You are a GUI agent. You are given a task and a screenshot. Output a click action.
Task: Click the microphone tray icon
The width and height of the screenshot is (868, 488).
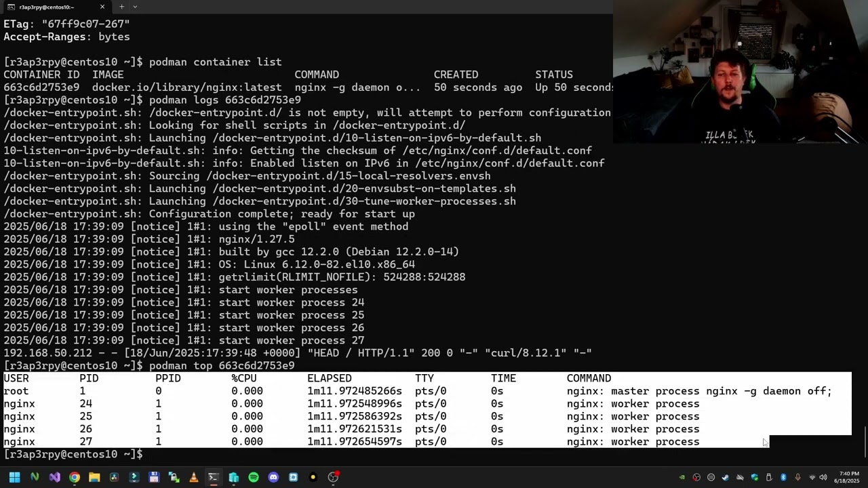click(x=797, y=477)
